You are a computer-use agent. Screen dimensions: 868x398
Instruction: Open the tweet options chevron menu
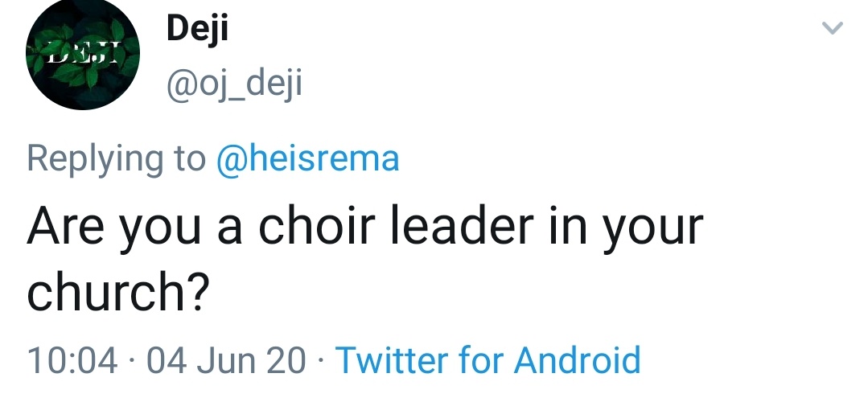pyautogui.click(x=833, y=29)
